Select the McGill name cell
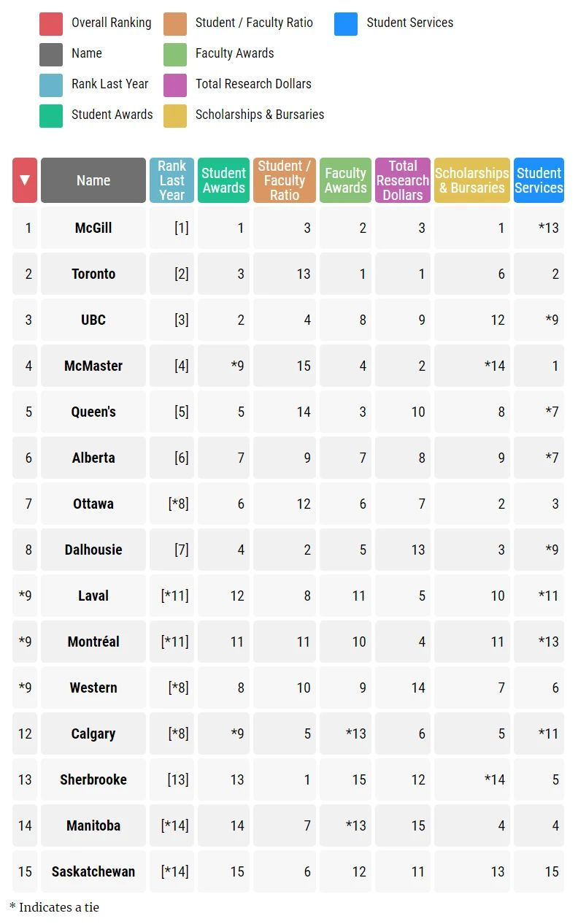 (93, 228)
